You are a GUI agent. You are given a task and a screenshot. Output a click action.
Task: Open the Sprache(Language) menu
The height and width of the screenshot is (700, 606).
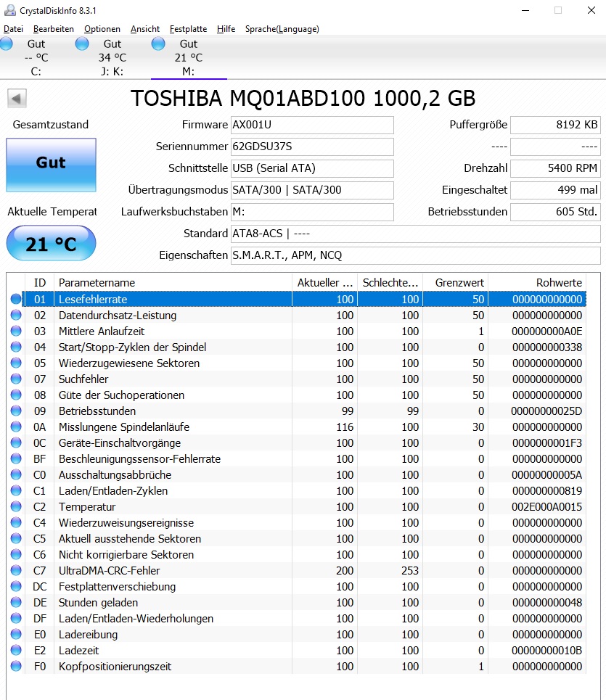tap(282, 29)
